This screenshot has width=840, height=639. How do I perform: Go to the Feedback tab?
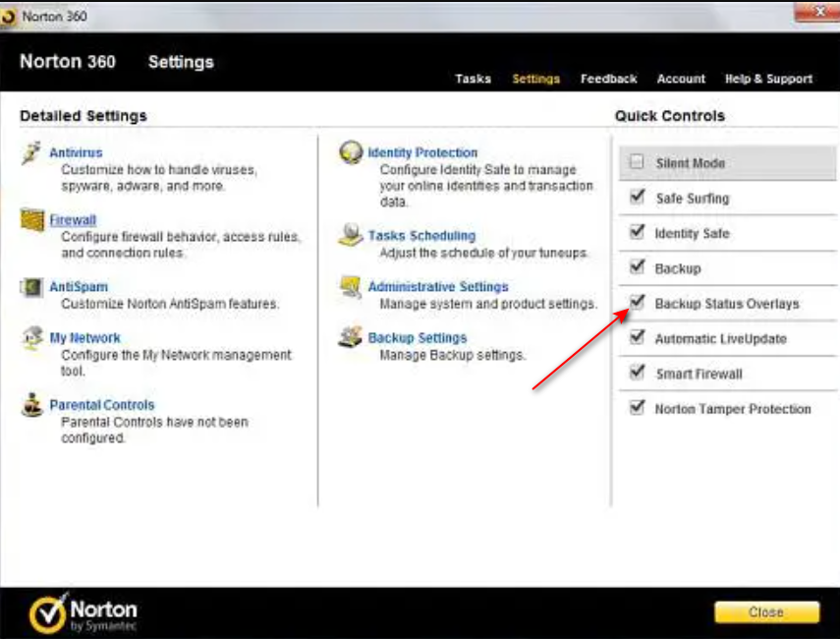point(608,79)
